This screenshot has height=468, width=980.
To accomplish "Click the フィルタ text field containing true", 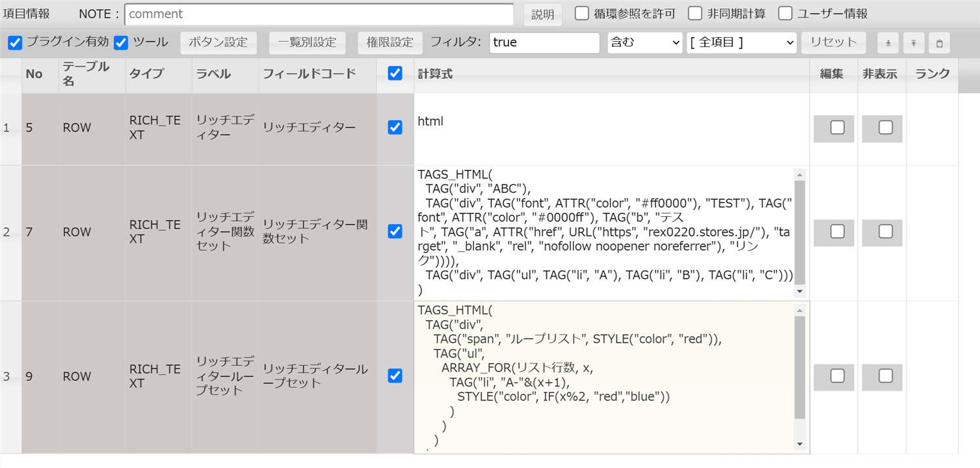I will (544, 42).
